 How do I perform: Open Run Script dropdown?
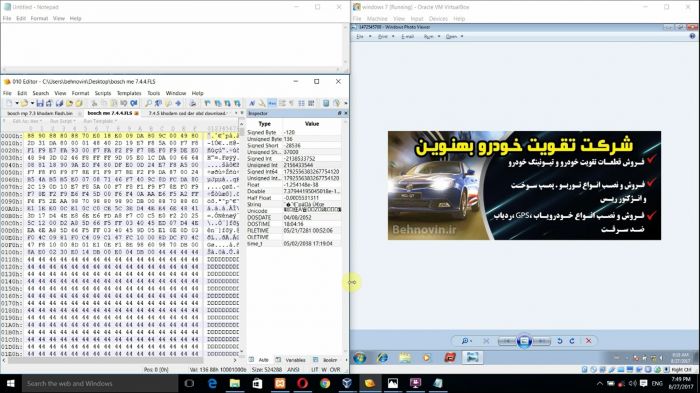click(62, 121)
